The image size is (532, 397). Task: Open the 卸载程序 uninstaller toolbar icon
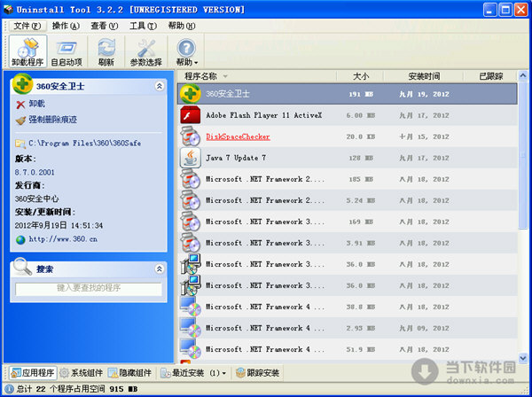(27, 51)
